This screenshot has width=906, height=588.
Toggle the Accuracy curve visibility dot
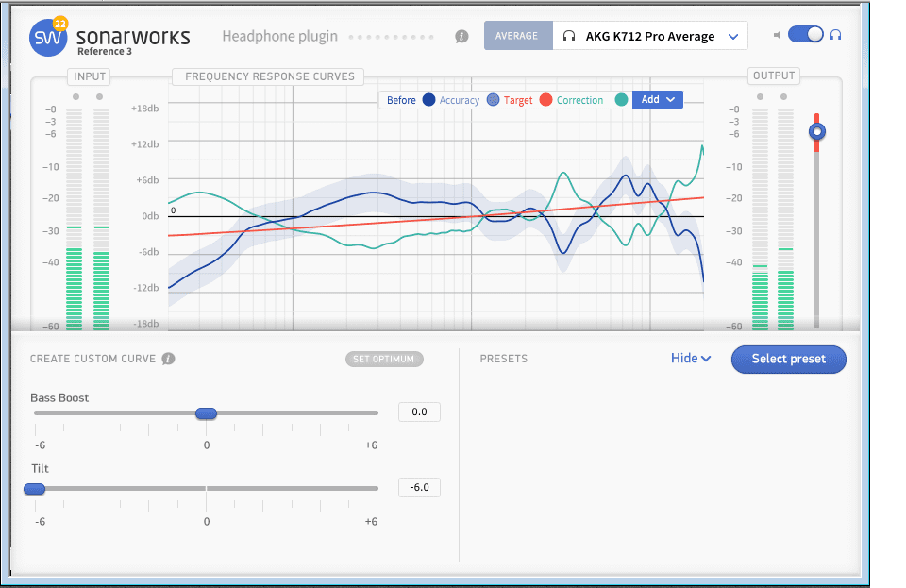click(493, 100)
